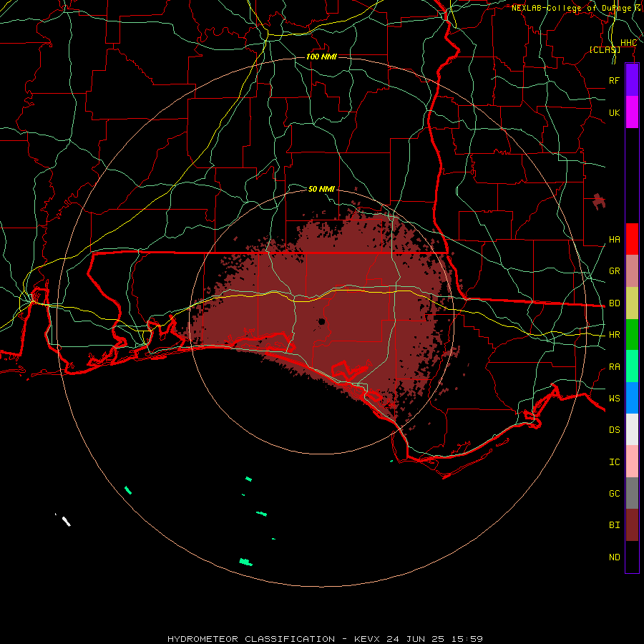Image resolution: width=644 pixels, height=644 pixels.
Task: Click the 50 NMI range ring label
Action: (x=321, y=189)
